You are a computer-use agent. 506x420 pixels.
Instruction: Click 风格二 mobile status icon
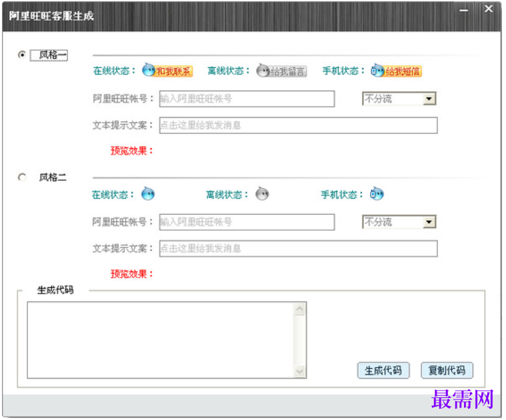377,193
